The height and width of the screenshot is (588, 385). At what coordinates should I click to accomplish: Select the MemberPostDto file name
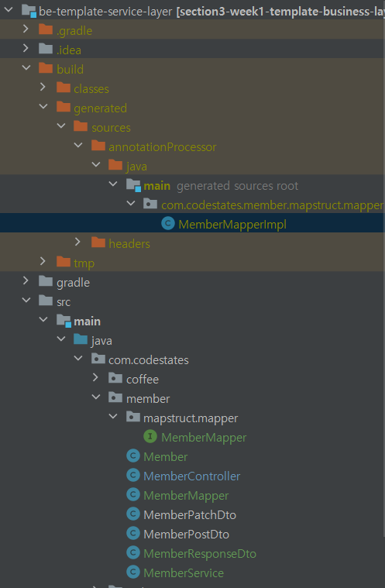click(187, 535)
